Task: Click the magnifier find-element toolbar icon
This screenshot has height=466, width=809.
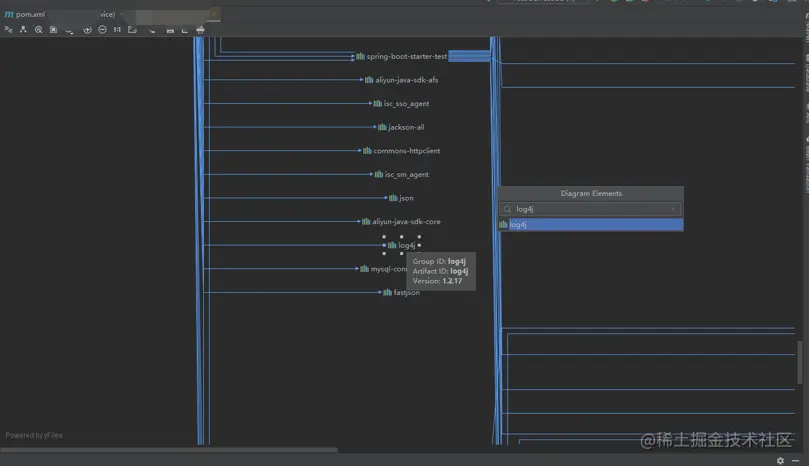Action: [x=38, y=30]
